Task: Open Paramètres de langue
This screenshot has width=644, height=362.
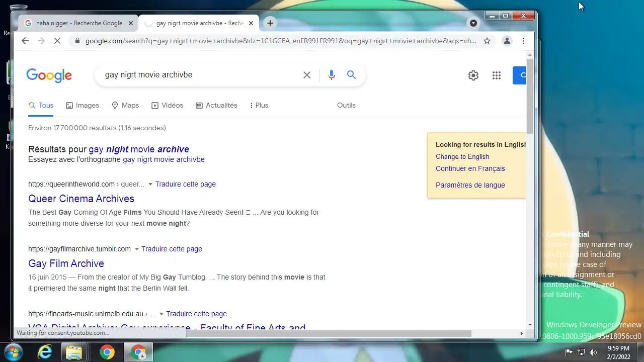Action: point(470,185)
